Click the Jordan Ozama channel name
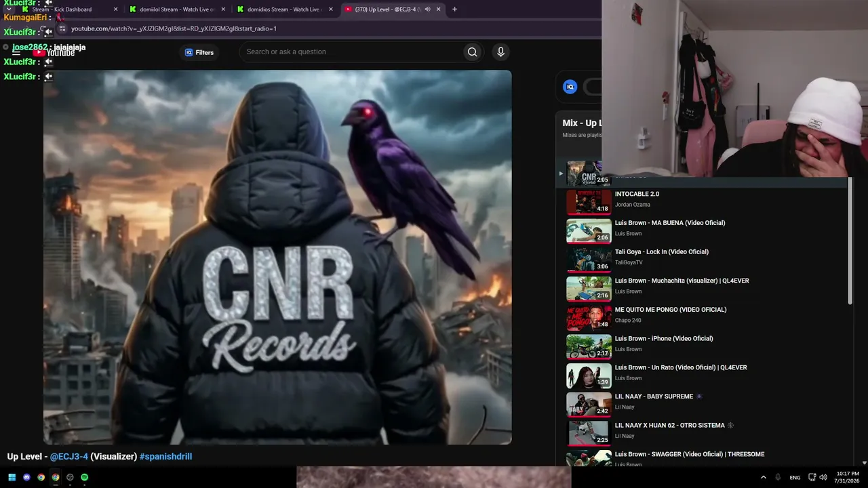 click(x=633, y=205)
